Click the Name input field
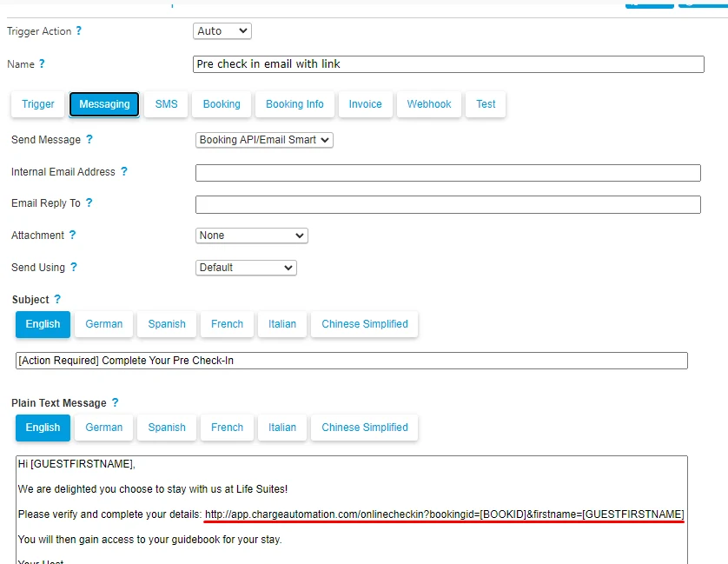This screenshot has height=564, width=728. [448, 64]
